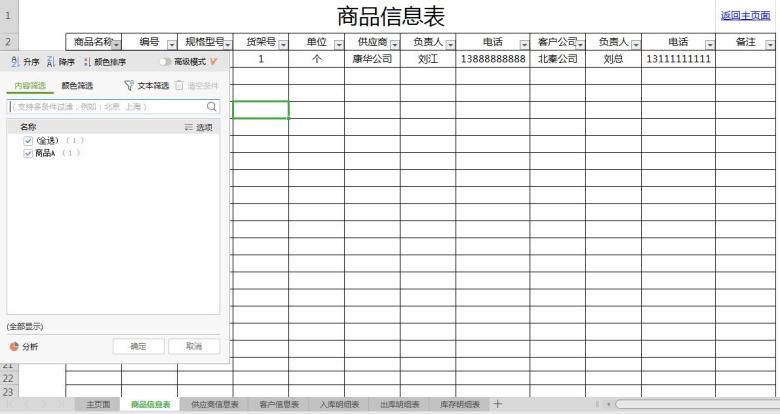Select the 单位 cell containing 个

click(x=316, y=59)
